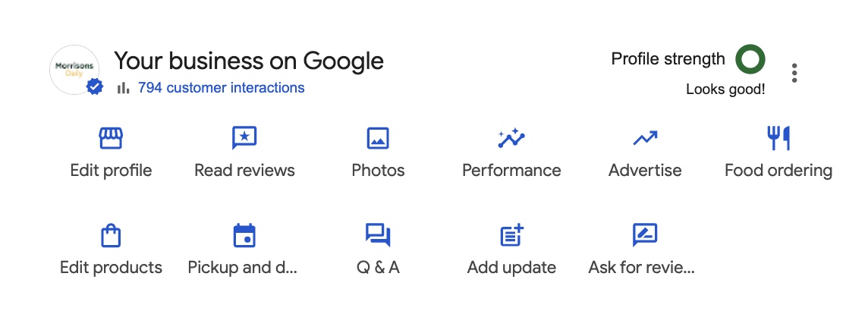Click the Photos image icon

pyautogui.click(x=378, y=139)
